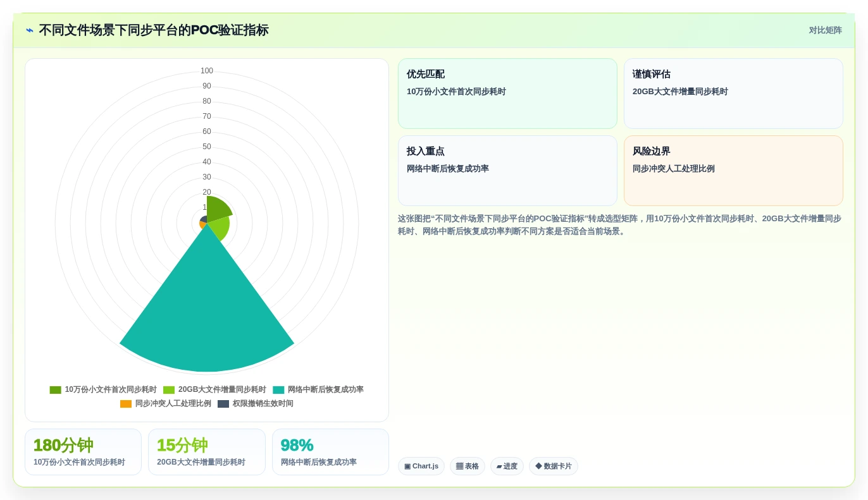This screenshot has width=868, height=500.
Task: Open the 谨慎评估 card
Action: click(733, 94)
